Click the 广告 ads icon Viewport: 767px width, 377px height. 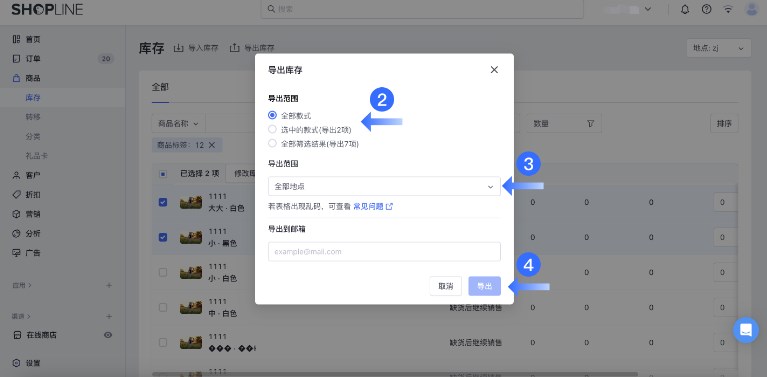click(17, 253)
